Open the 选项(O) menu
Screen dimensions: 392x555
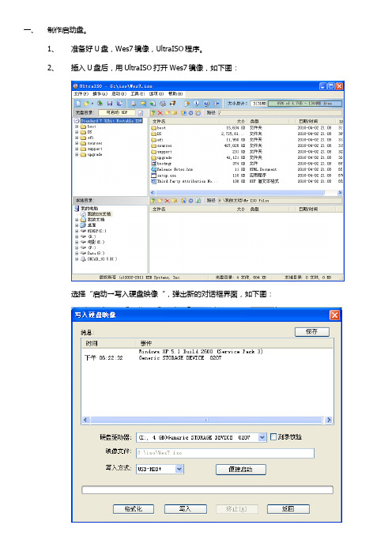(156, 94)
